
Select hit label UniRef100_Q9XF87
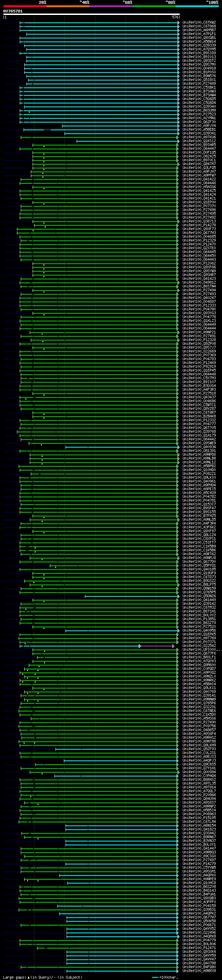click(199, 531)
